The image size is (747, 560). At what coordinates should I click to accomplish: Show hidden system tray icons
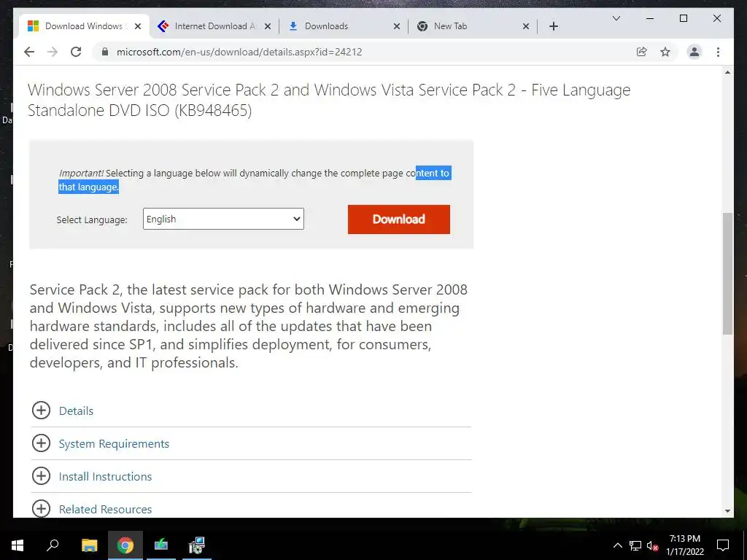click(617, 545)
